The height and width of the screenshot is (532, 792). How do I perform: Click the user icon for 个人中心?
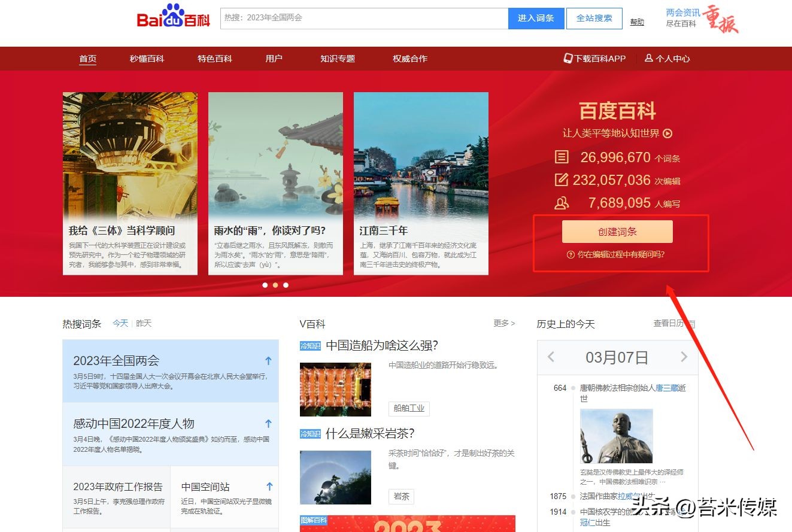tap(649, 58)
